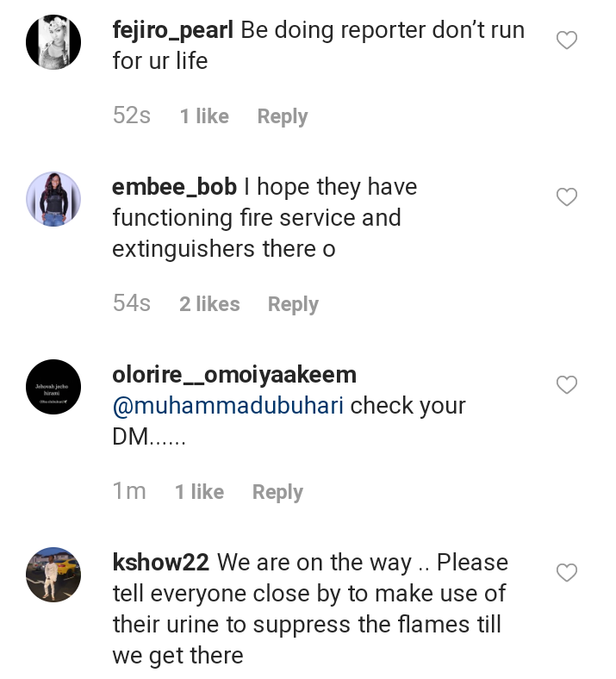Open fejiro_pearl's profile picture

(x=53, y=41)
